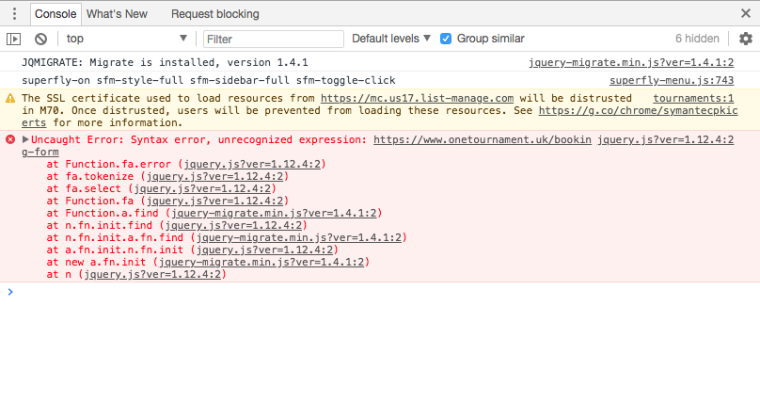Clear the console with the block icon
Image resolution: width=760 pixels, height=403 pixels.
pyautogui.click(x=41, y=39)
